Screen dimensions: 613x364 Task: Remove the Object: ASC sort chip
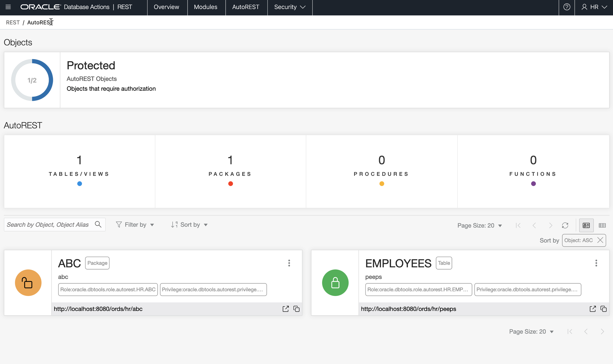pos(600,240)
